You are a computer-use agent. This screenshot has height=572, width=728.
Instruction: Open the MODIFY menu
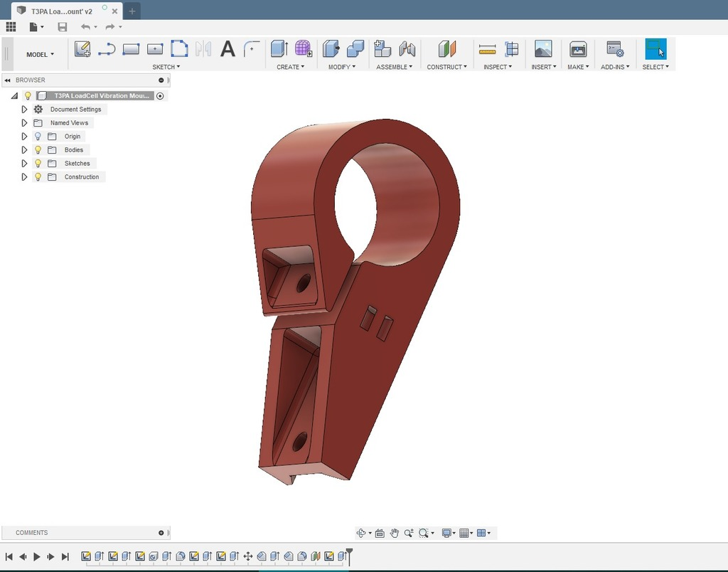pyautogui.click(x=342, y=67)
